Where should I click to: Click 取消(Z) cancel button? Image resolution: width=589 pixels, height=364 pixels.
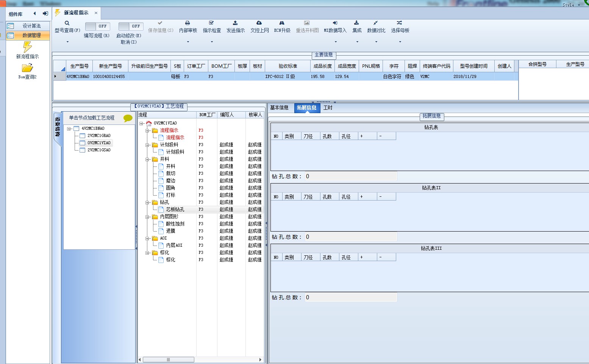pyautogui.click(x=129, y=42)
